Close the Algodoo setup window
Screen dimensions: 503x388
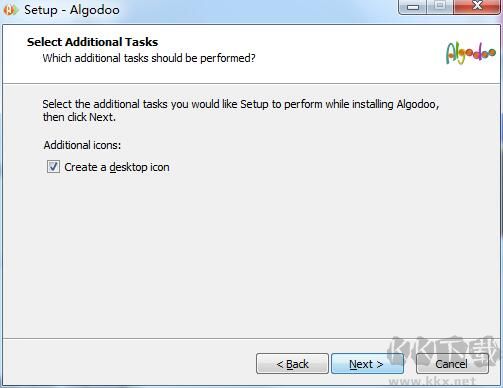click(x=477, y=7)
